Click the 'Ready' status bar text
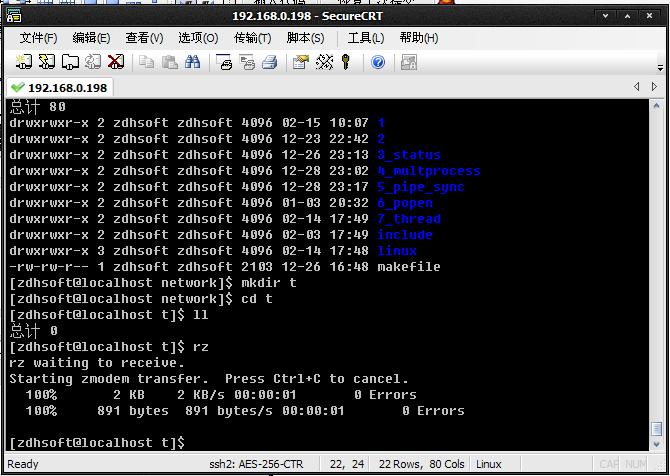 (23, 464)
